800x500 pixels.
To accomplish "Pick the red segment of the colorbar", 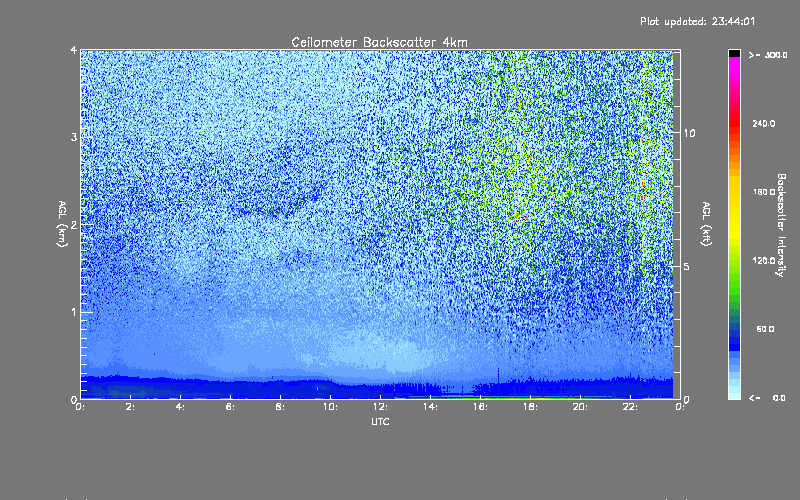I will 734,125.
